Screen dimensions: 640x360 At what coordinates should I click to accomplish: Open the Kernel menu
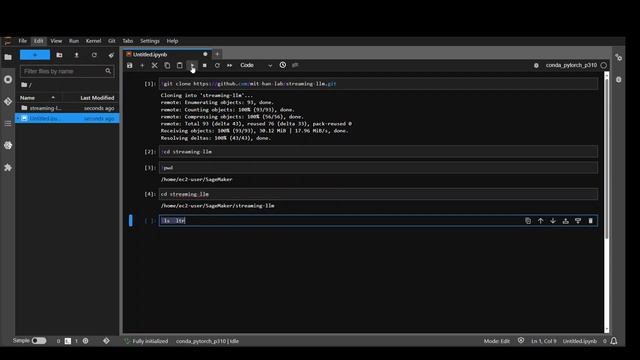pyautogui.click(x=93, y=41)
